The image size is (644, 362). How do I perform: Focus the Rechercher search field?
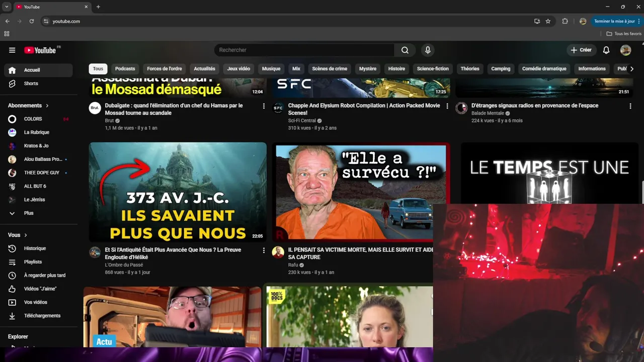304,50
